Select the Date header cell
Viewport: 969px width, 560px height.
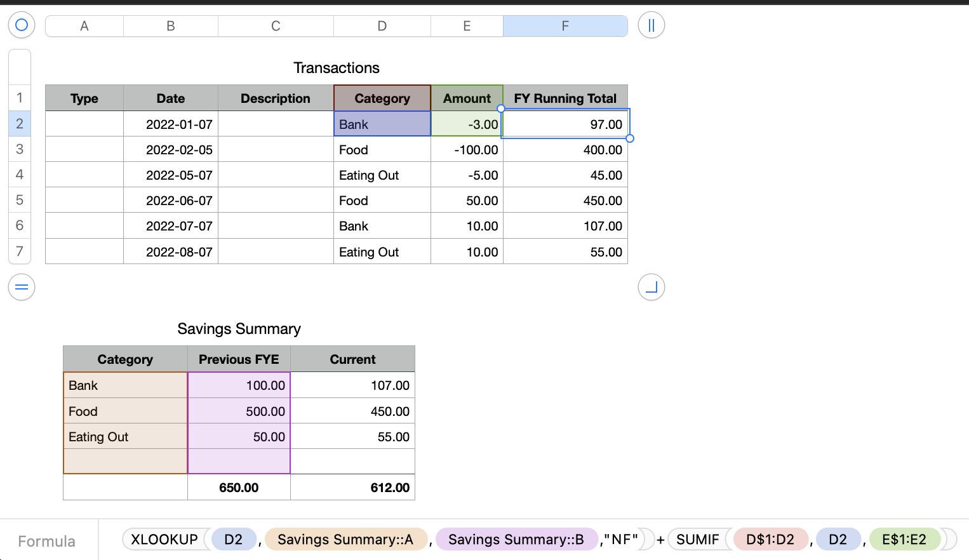pyautogui.click(x=171, y=98)
